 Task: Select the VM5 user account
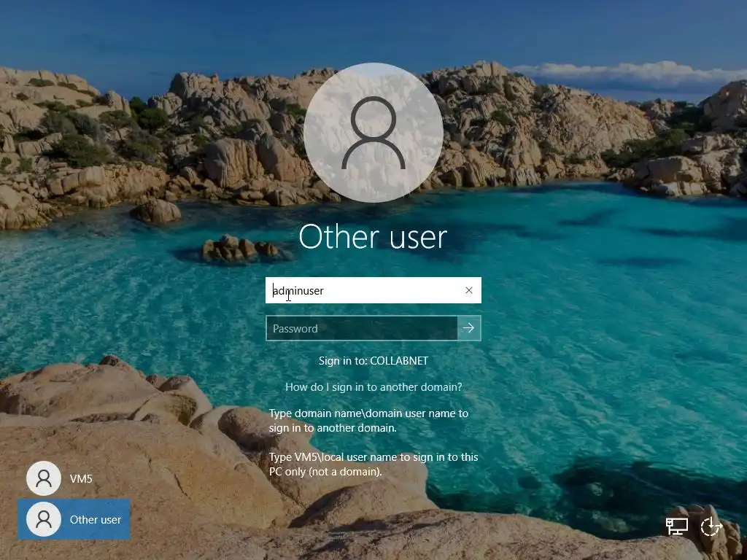tap(60, 478)
